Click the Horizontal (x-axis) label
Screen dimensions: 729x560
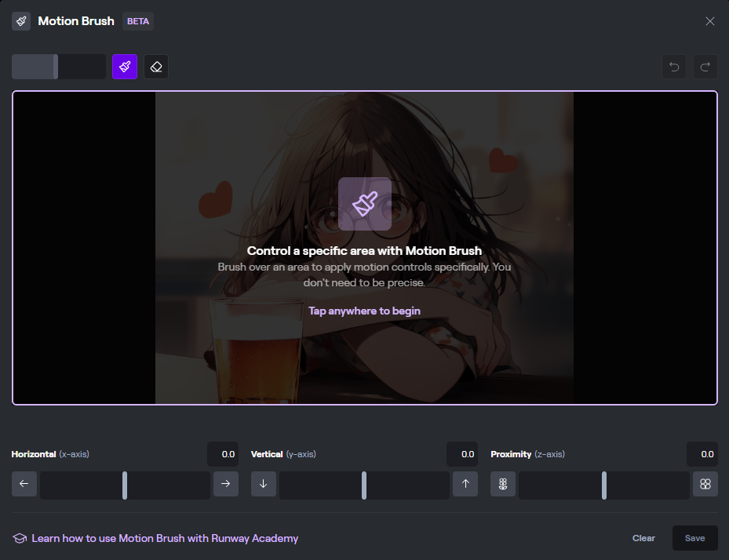coord(50,454)
